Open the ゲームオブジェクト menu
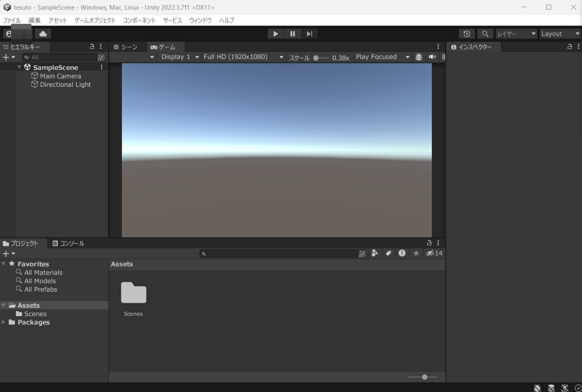 [95, 20]
